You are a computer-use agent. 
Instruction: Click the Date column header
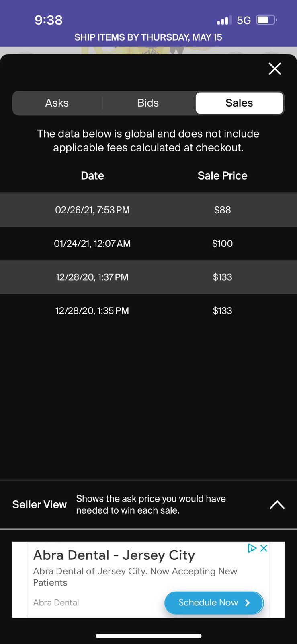click(92, 175)
